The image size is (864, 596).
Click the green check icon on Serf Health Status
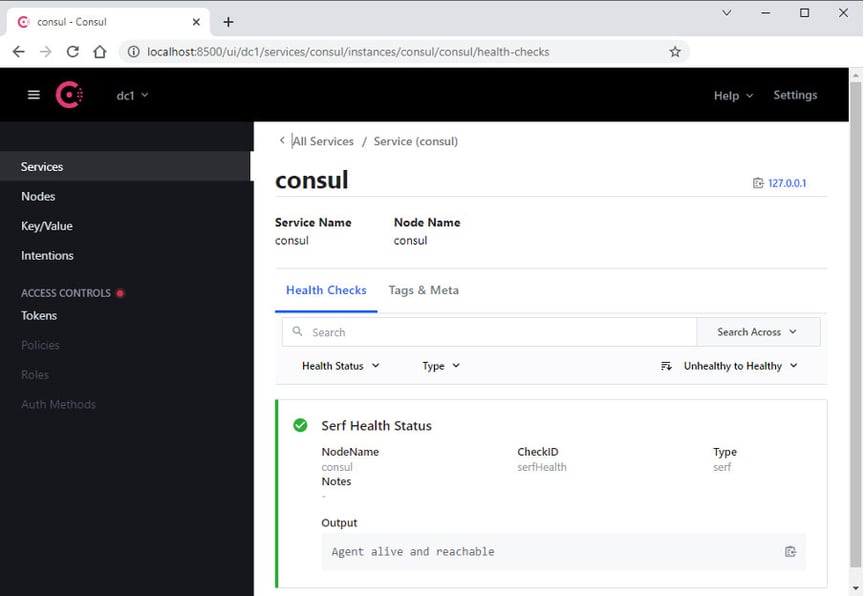pos(299,424)
